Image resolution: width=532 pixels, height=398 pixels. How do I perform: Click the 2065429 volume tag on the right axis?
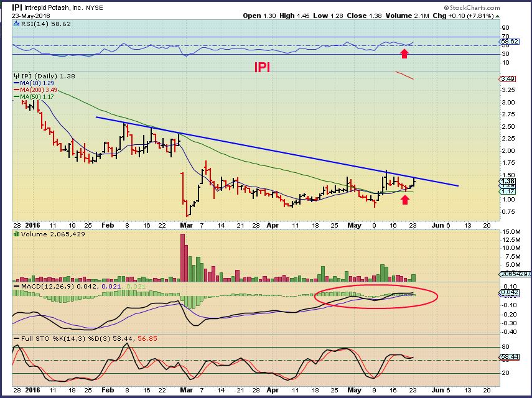click(515, 274)
